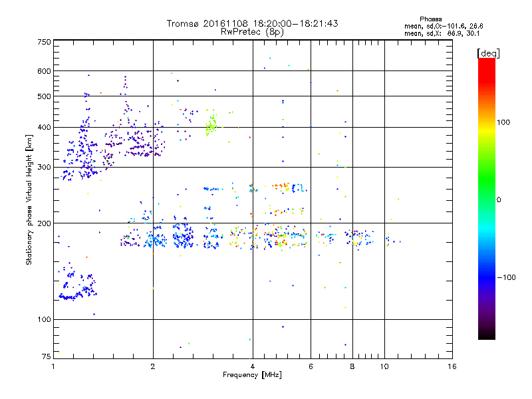Click the 'Phases' header label
This screenshot has height=399, width=532.
click(x=430, y=19)
